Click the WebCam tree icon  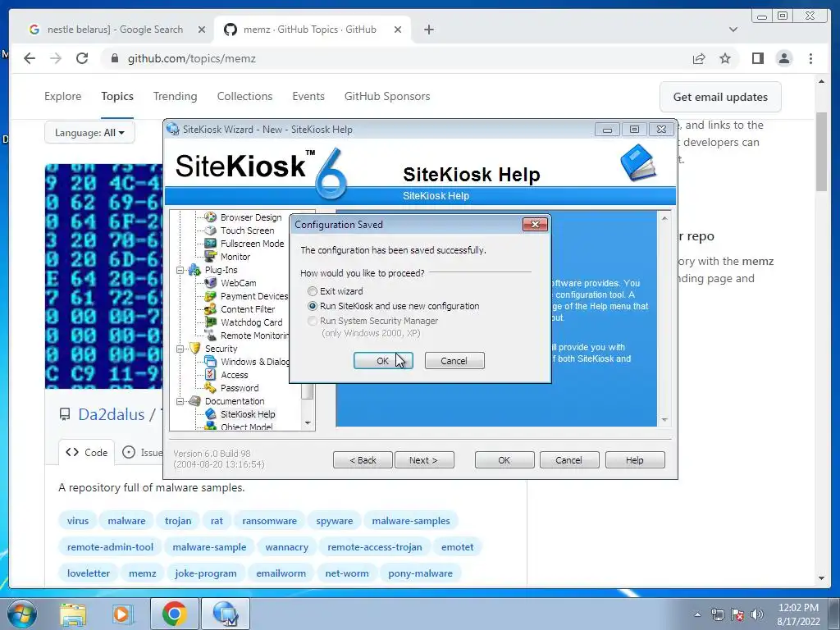[x=211, y=283]
